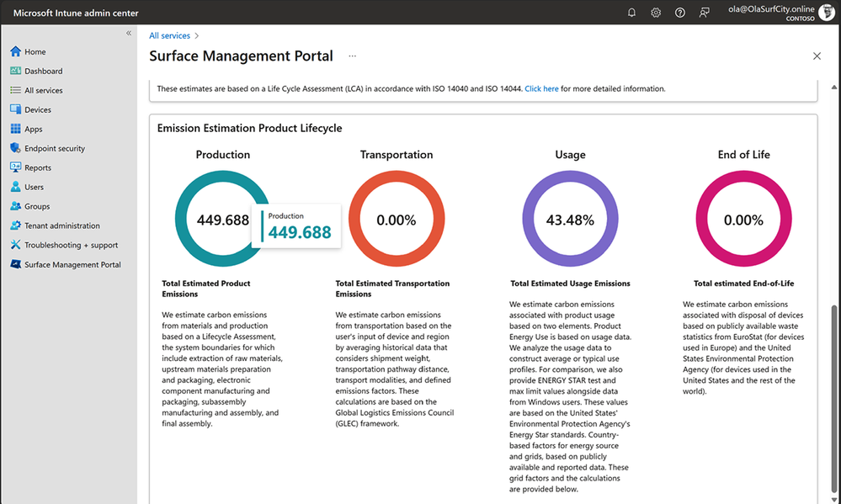Open Endpoint security menu label
Image resolution: width=841 pixels, height=504 pixels.
point(55,149)
